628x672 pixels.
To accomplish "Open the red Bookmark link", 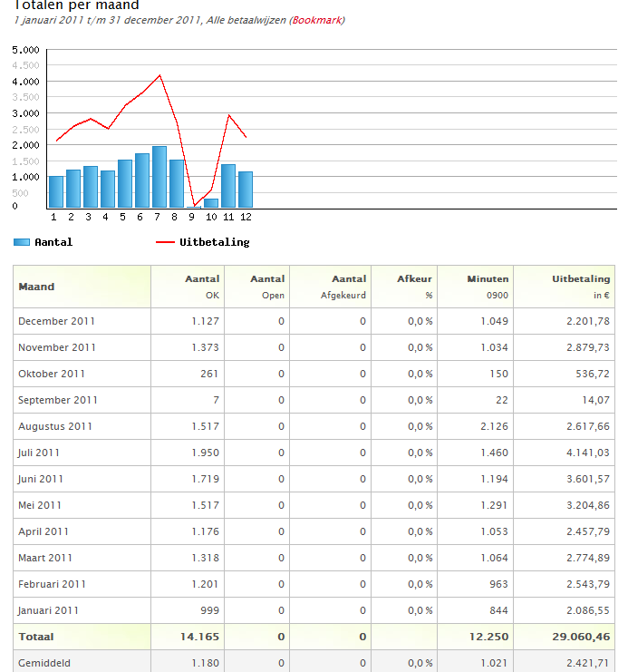I will click(317, 20).
